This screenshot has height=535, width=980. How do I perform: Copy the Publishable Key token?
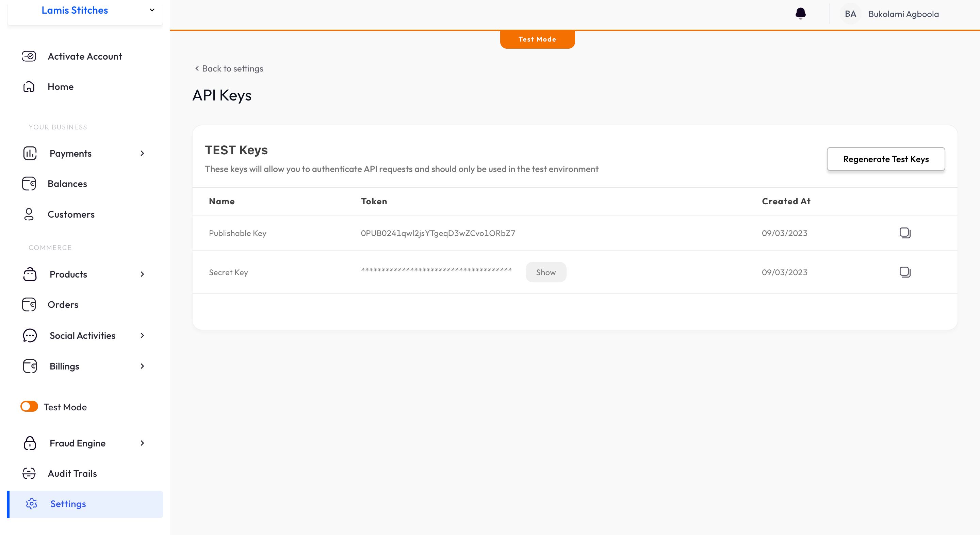905,233
